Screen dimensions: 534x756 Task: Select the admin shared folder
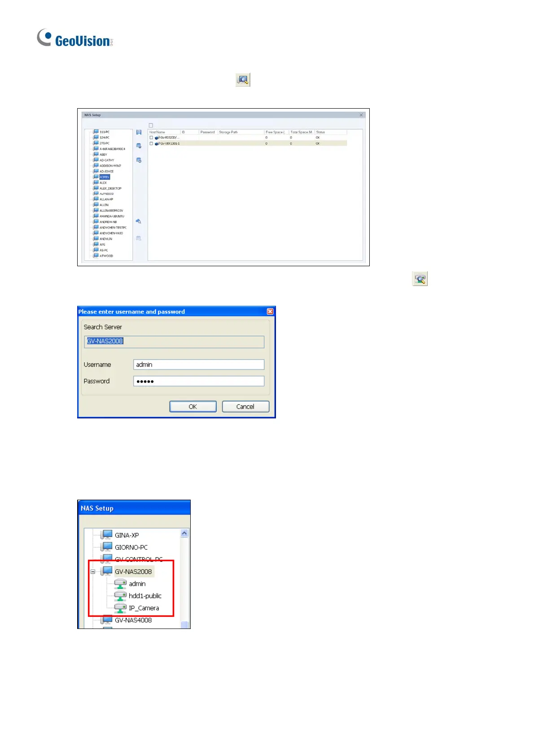click(137, 584)
